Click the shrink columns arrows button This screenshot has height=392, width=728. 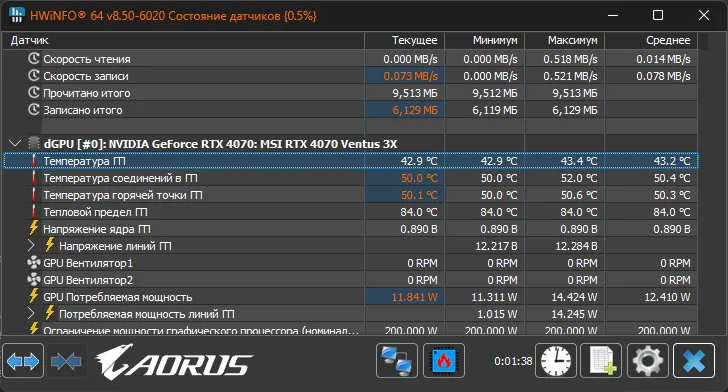click(x=66, y=361)
